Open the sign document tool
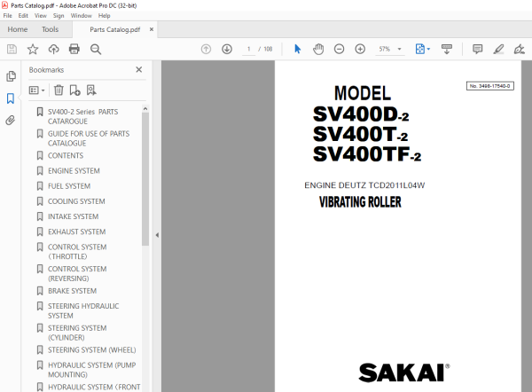Viewport: 532px width, 392px height. click(519, 49)
